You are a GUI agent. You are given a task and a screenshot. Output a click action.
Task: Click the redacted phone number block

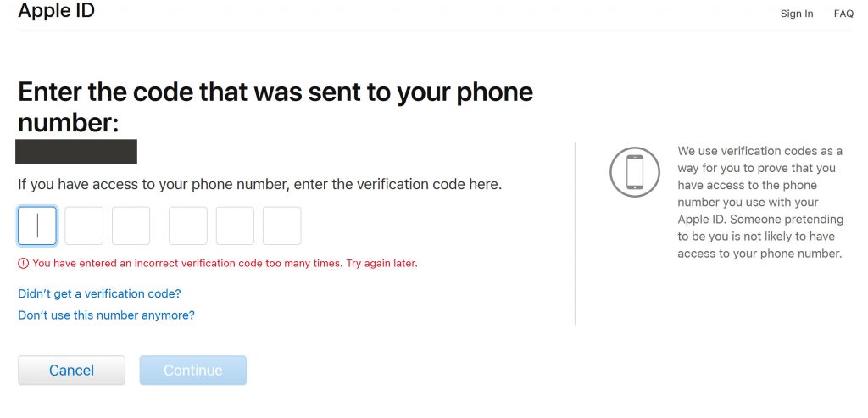click(76, 152)
